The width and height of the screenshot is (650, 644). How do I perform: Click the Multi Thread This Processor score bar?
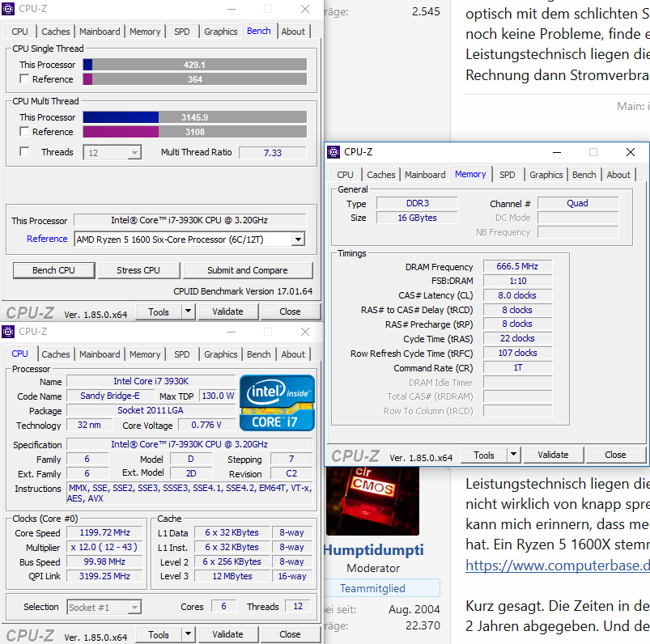click(195, 117)
